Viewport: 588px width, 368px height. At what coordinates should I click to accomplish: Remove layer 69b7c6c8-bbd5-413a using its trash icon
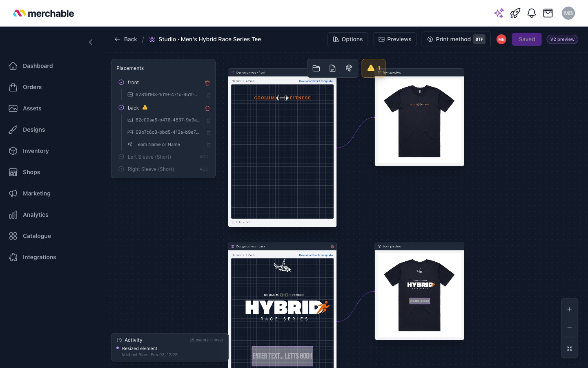[209, 132]
